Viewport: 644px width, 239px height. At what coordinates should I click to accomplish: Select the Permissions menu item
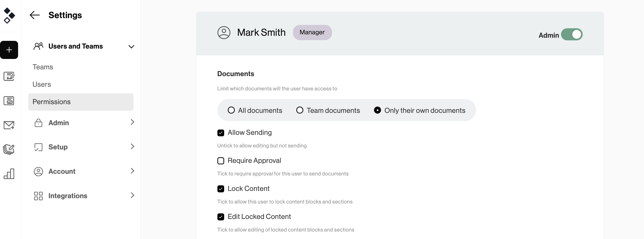tap(81, 102)
